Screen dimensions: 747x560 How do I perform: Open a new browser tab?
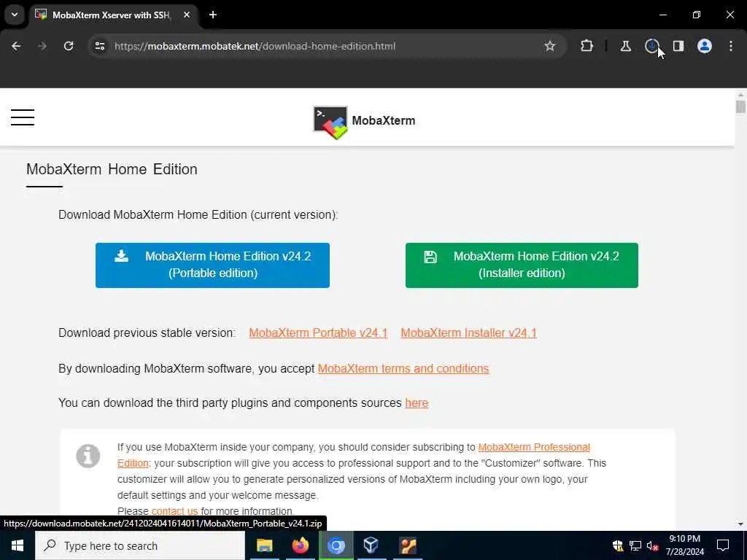point(213,15)
